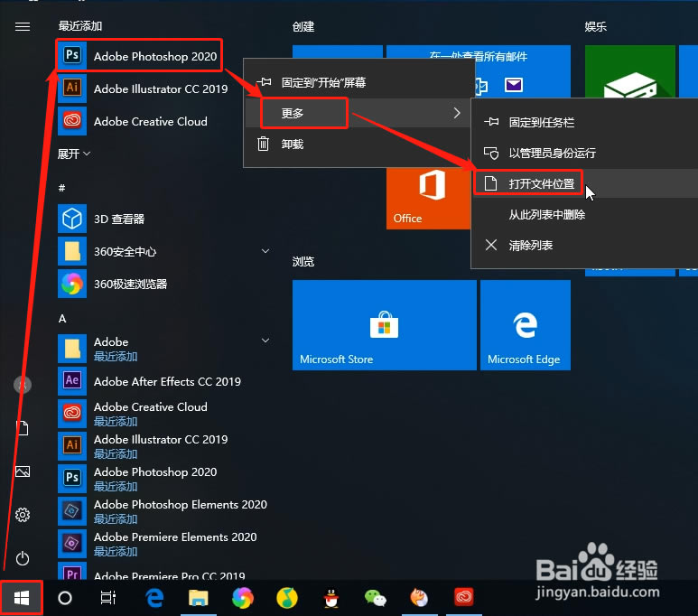Select 固定到任务栏
The width and height of the screenshot is (698, 616).
click(584, 122)
